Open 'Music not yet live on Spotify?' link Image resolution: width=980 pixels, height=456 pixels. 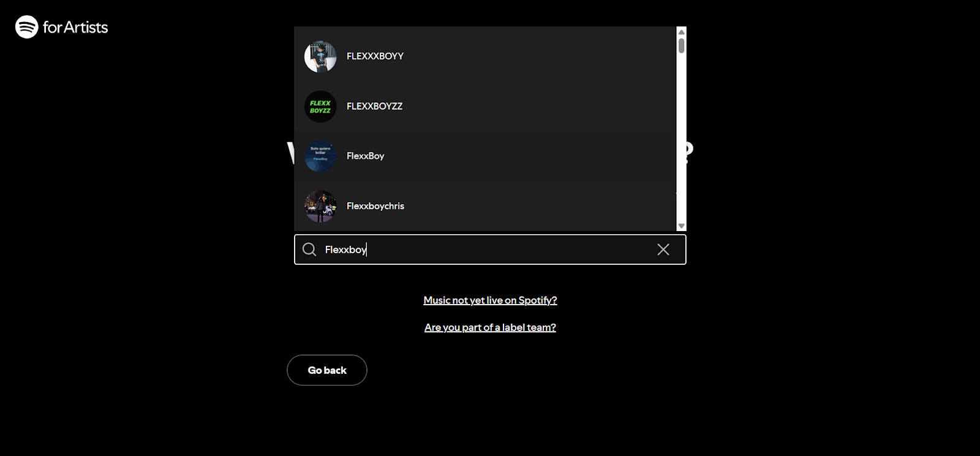[490, 300]
